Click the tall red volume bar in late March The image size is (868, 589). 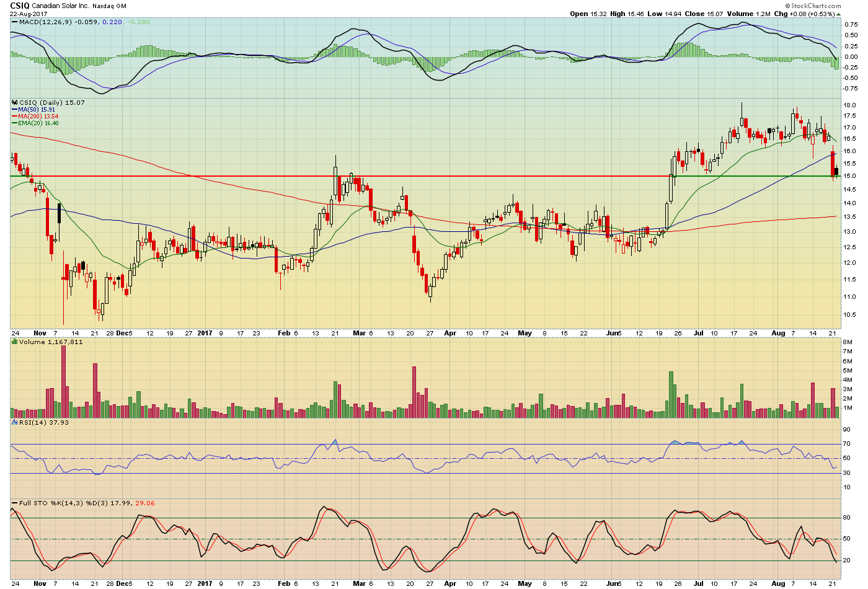click(414, 392)
